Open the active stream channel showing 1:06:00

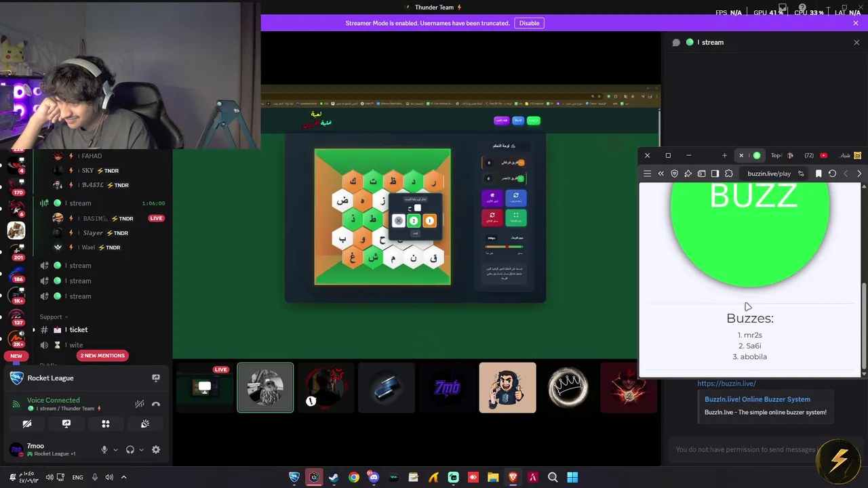point(102,203)
